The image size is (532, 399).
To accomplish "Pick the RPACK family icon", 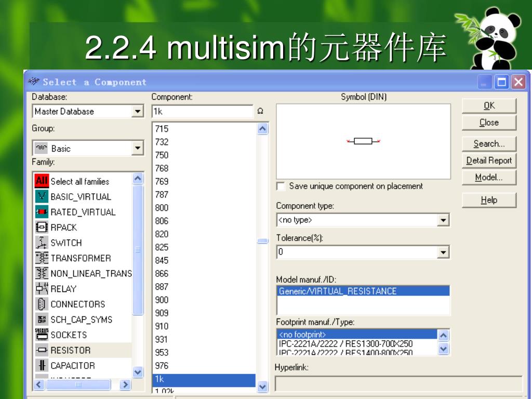I will 42,227.
